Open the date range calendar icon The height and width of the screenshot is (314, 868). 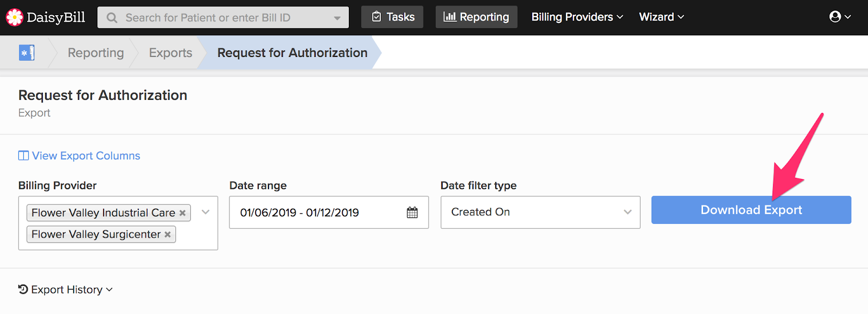point(412,213)
